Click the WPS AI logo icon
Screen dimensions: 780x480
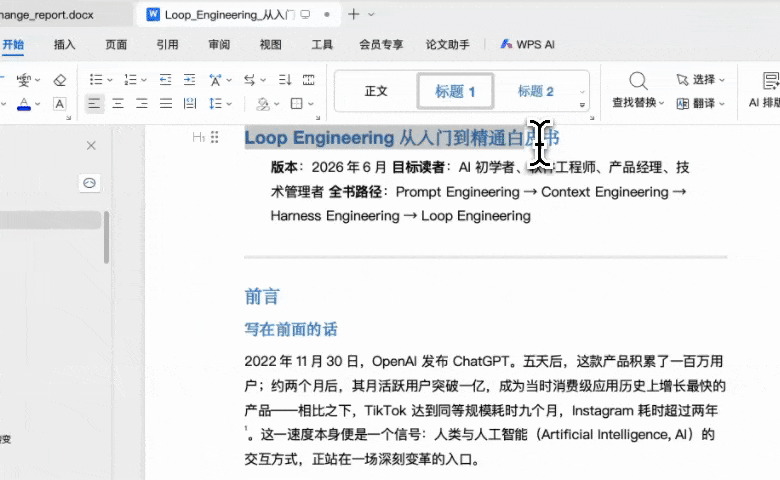[506, 44]
